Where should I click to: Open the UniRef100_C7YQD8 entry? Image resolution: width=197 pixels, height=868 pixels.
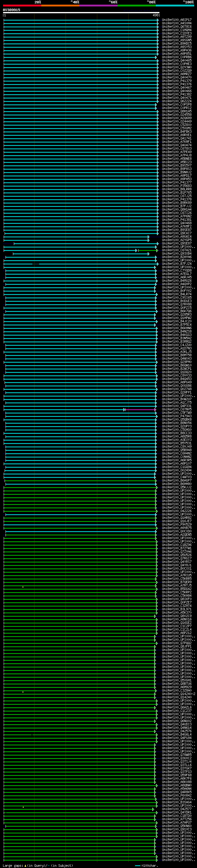pos(177,271)
